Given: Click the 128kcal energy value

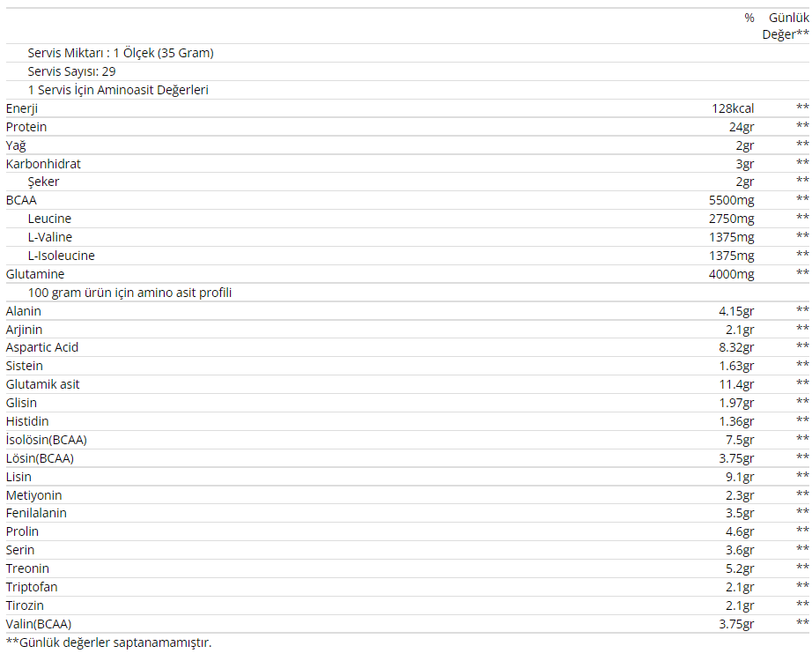Looking at the screenshot, I should (733, 108).
